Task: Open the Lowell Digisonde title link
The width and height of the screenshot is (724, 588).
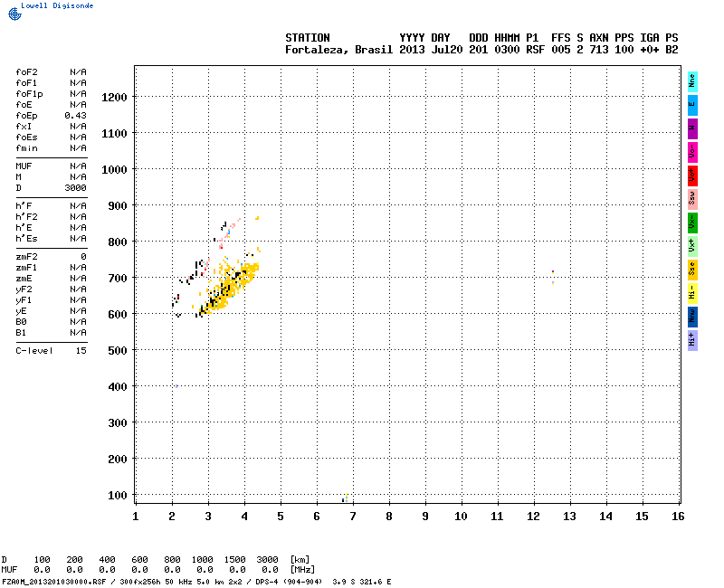Action: click(x=57, y=5)
